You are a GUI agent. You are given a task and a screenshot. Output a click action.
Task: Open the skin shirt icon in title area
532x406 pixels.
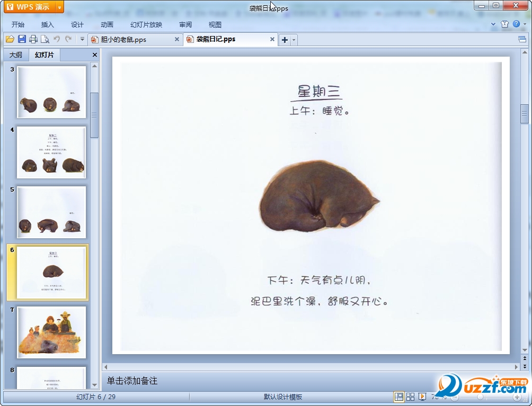click(x=504, y=24)
